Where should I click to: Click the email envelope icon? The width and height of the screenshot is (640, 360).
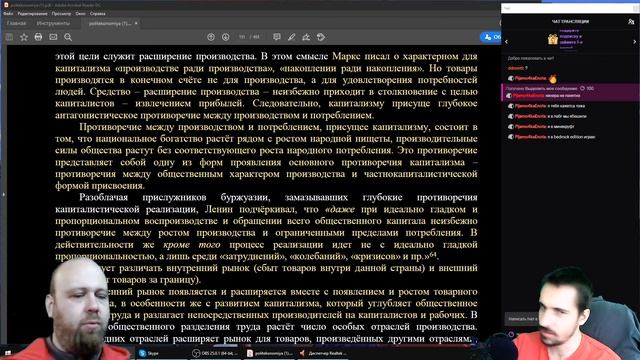pos(53,37)
